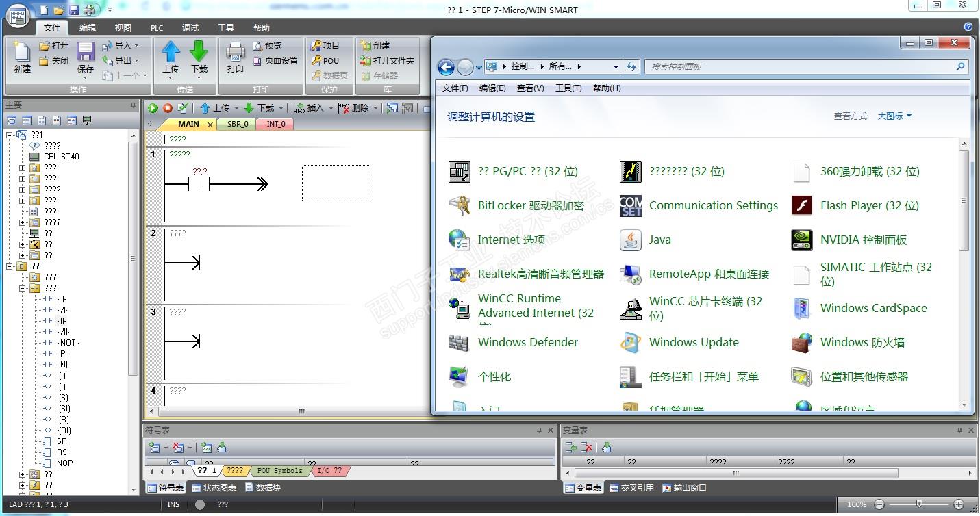Switch to the PLC ribbon tab
980x516 pixels.
(x=157, y=28)
